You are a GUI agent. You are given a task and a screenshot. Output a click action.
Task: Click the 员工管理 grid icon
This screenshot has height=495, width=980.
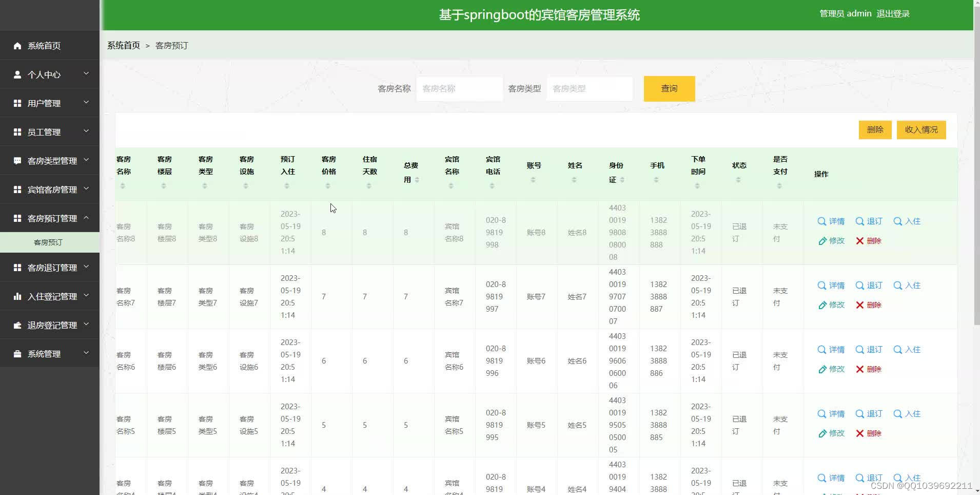pyautogui.click(x=17, y=132)
